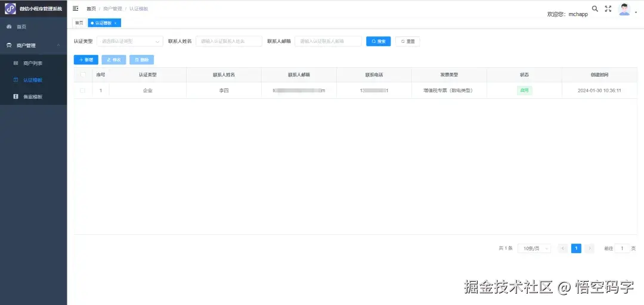
Task: Check the select-all header checkbox
Action: [83, 74]
